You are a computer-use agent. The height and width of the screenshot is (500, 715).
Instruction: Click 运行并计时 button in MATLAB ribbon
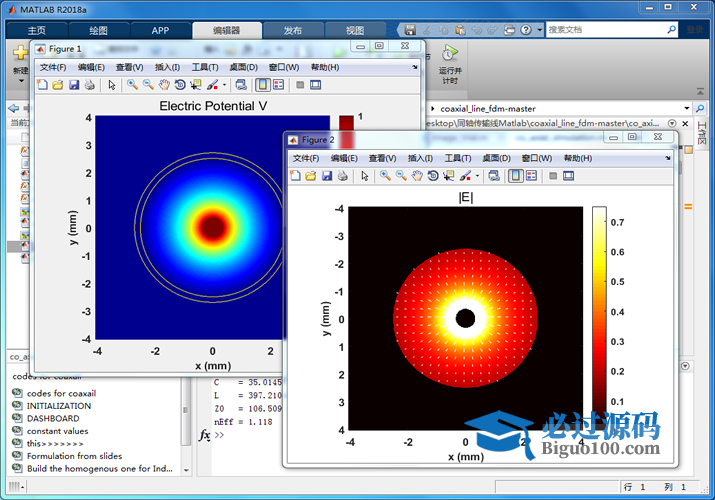(x=450, y=64)
